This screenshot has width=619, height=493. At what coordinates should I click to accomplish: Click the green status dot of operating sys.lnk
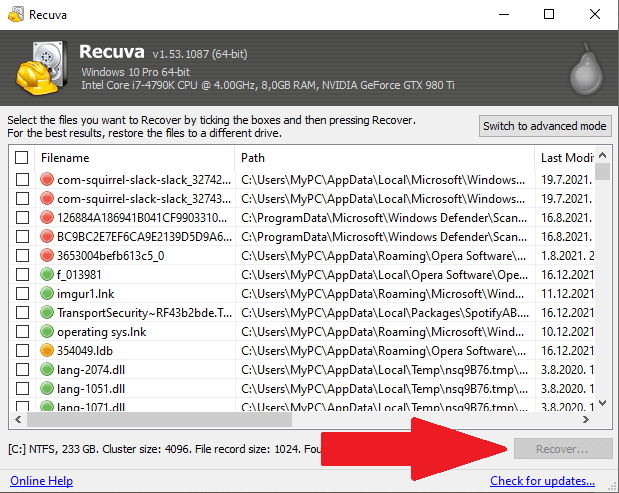(47, 331)
